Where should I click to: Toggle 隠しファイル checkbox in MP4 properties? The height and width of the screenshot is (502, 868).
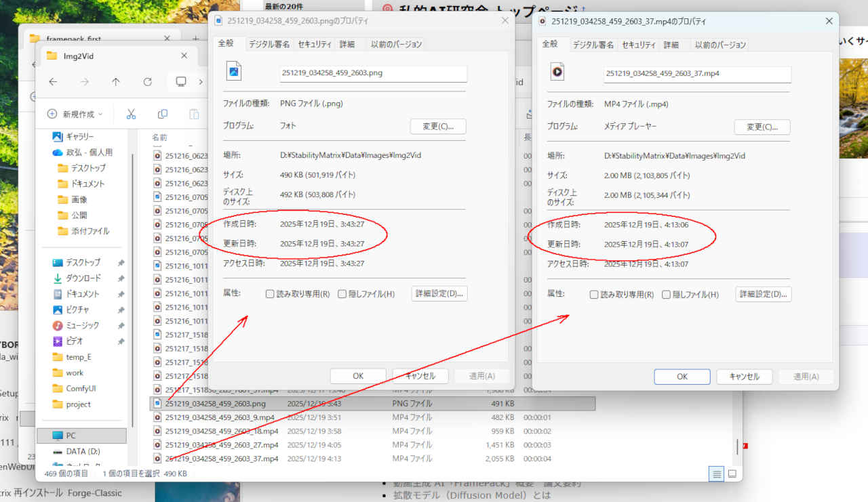point(667,295)
